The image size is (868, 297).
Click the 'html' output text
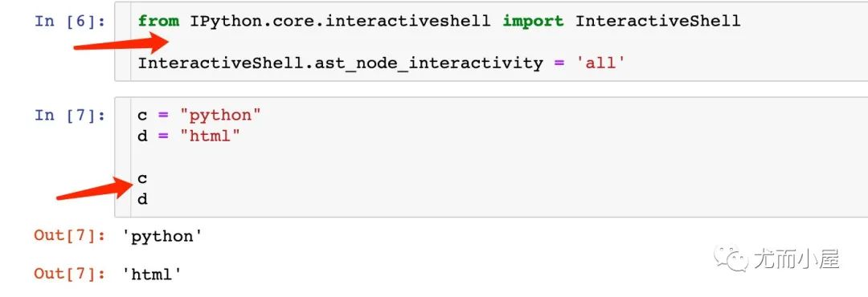152,274
